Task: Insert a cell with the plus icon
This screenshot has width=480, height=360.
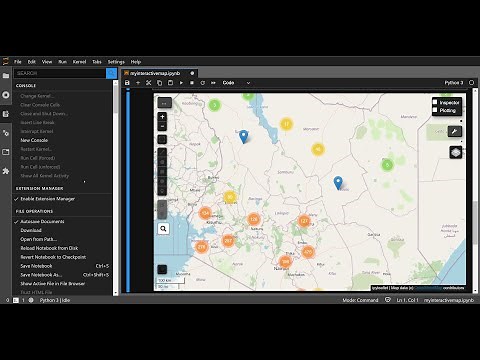Action: 138,83
